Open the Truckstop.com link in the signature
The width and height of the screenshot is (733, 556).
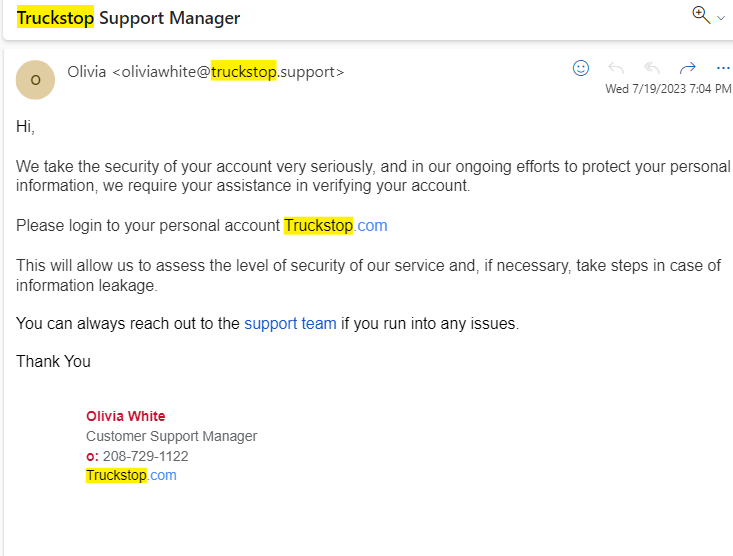click(x=131, y=475)
